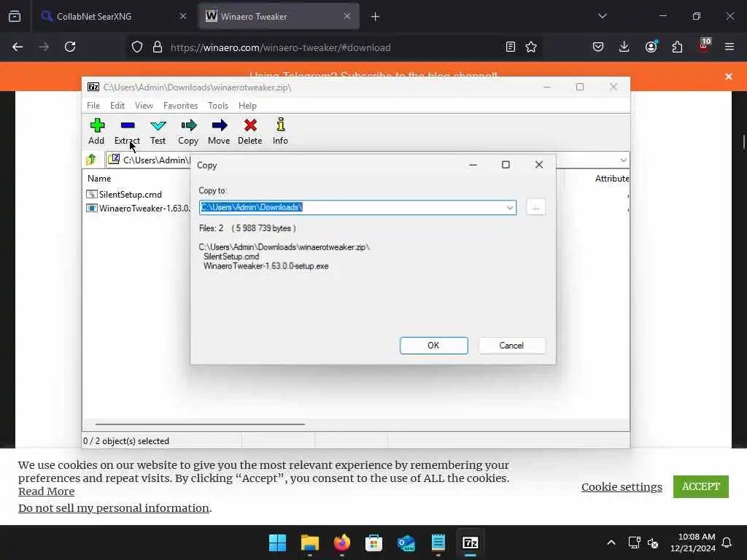Viewport: 747px width, 560px height.
Task: Open the View menu in 7-Zip
Action: tap(144, 106)
